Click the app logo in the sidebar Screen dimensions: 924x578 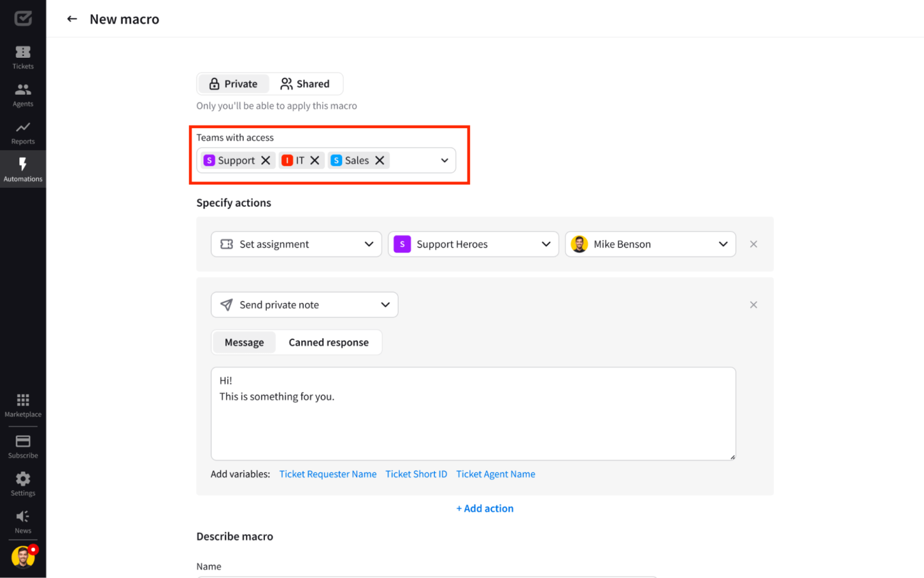tap(23, 18)
